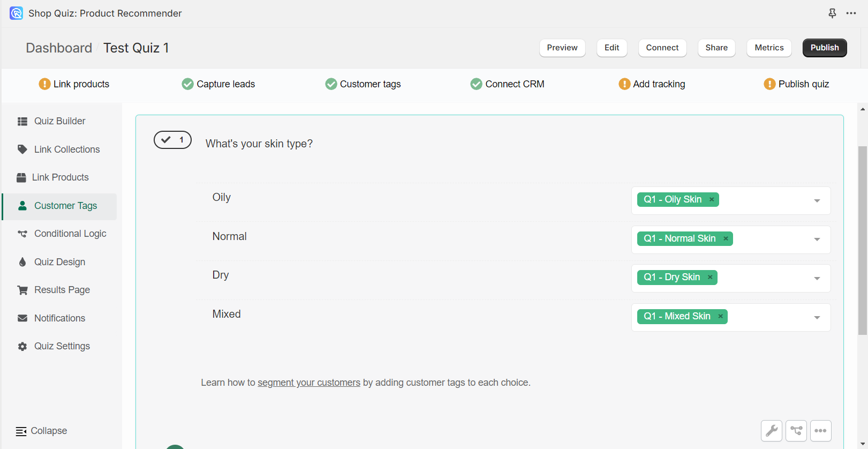This screenshot has width=868, height=449.
Task: Remove the Q1 - Normal Skin tag
Action: (x=726, y=238)
